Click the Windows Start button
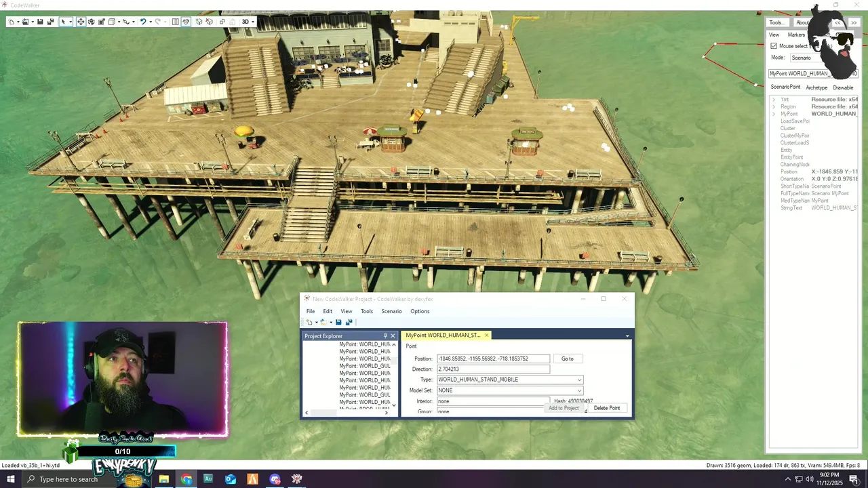 (x=10, y=479)
